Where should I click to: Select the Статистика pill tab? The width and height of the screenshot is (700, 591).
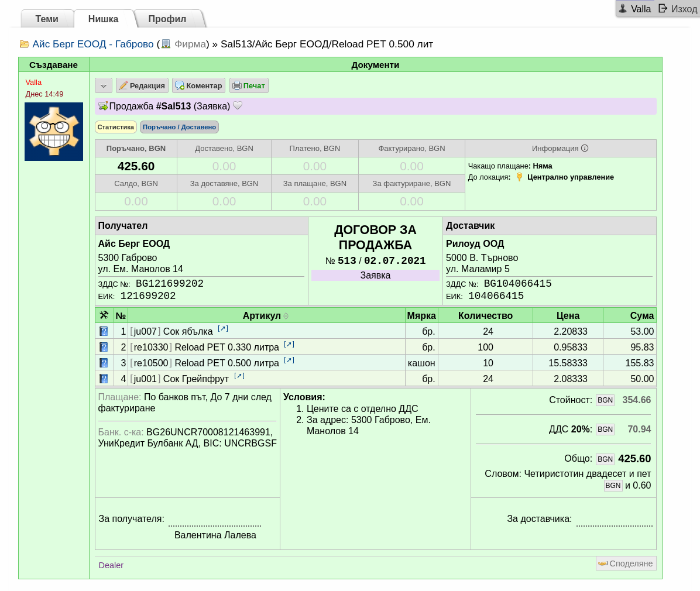click(x=116, y=127)
